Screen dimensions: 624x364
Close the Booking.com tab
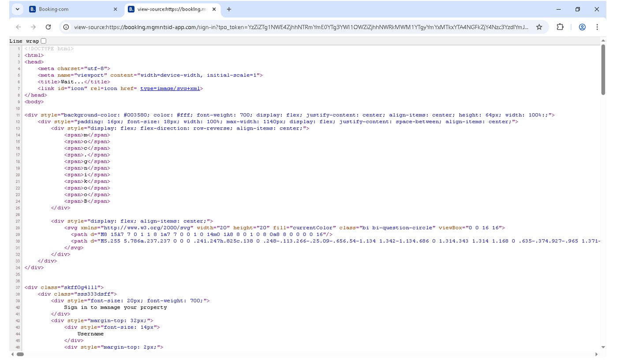pyautogui.click(x=116, y=9)
